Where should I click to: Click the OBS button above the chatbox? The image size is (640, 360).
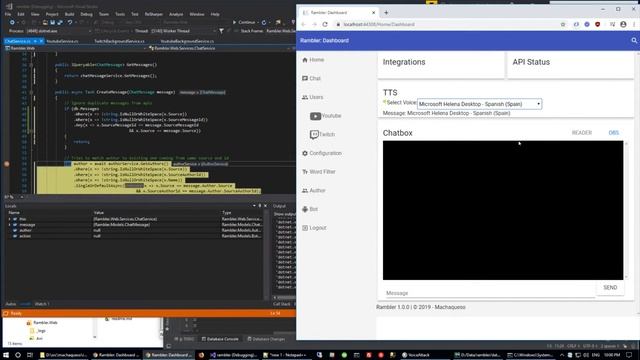click(613, 133)
